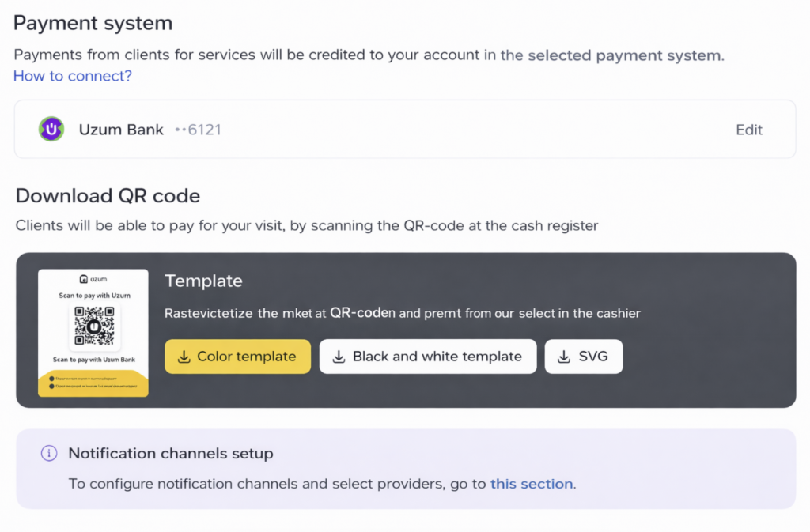Screen dimensions: 810x532
Task: Download the SVG version
Action: (584, 357)
